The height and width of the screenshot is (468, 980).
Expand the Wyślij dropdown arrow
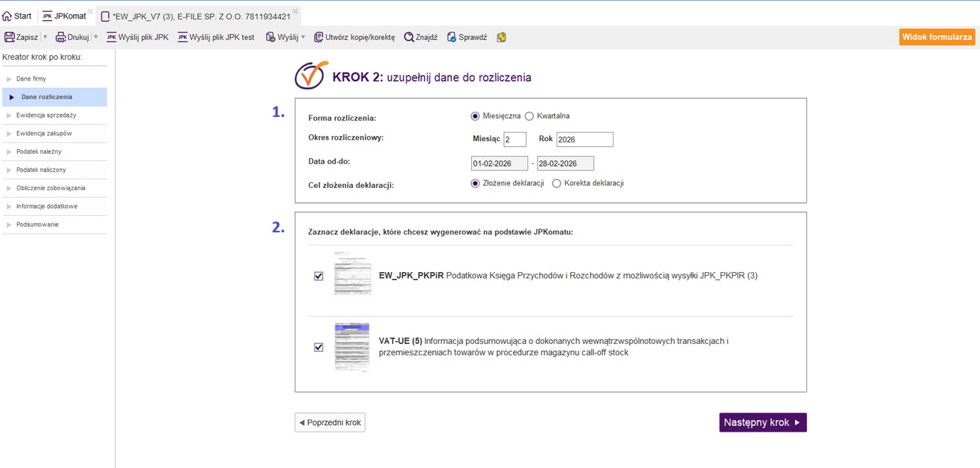(x=303, y=37)
